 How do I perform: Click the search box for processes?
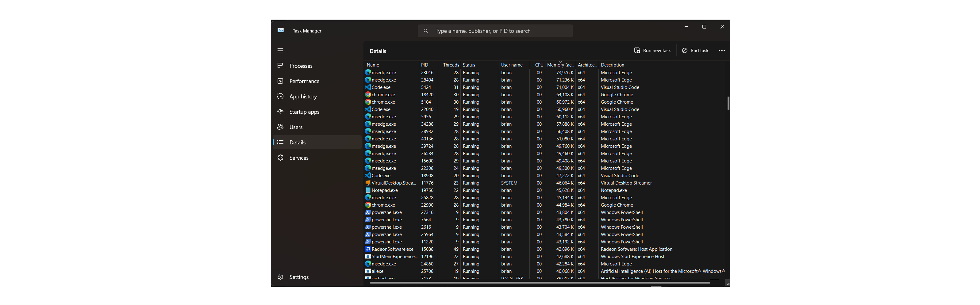(x=495, y=31)
